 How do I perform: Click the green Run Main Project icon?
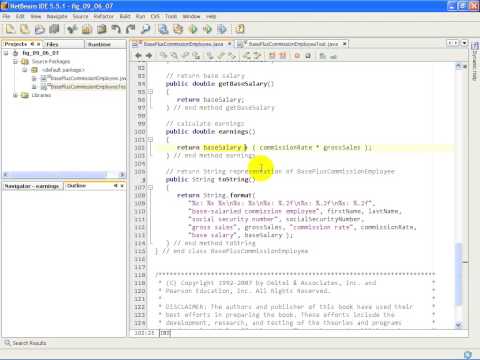[x=193, y=29]
